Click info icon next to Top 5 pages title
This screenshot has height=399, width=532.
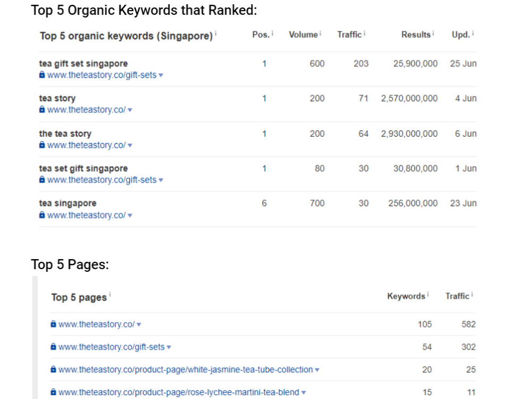coord(110,295)
